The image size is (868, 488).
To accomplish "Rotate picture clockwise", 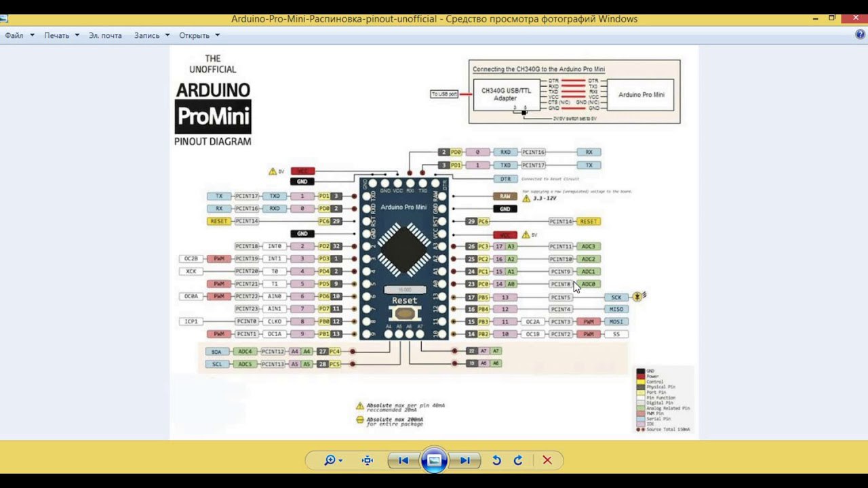I will tap(518, 460).
